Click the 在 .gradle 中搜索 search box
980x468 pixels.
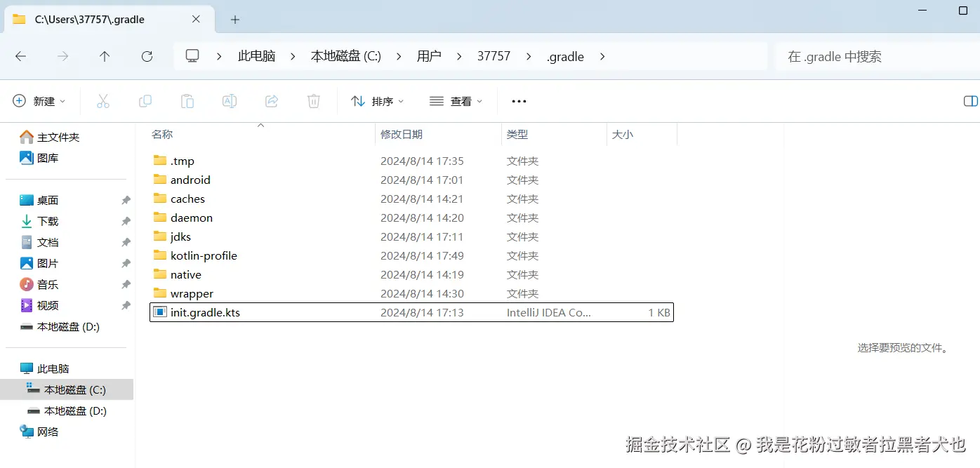[877, 57]
